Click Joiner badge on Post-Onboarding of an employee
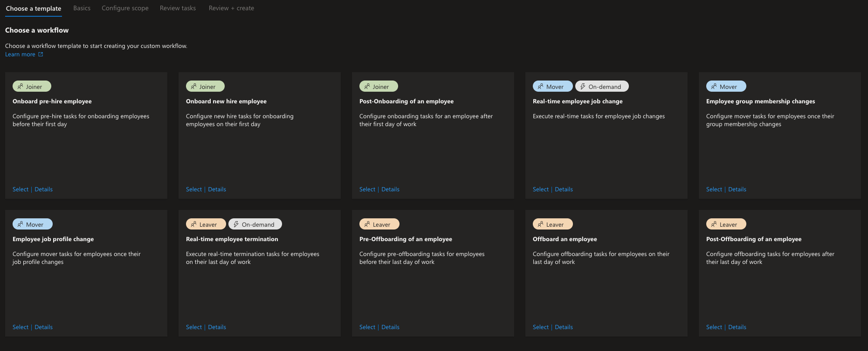This screenshot has height=351, width=868. (379, 87)
